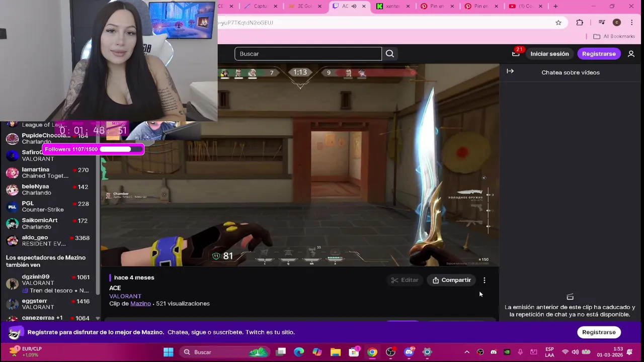Click the clip video player
This screenshot has width=644, height=362.
[300, 165]
